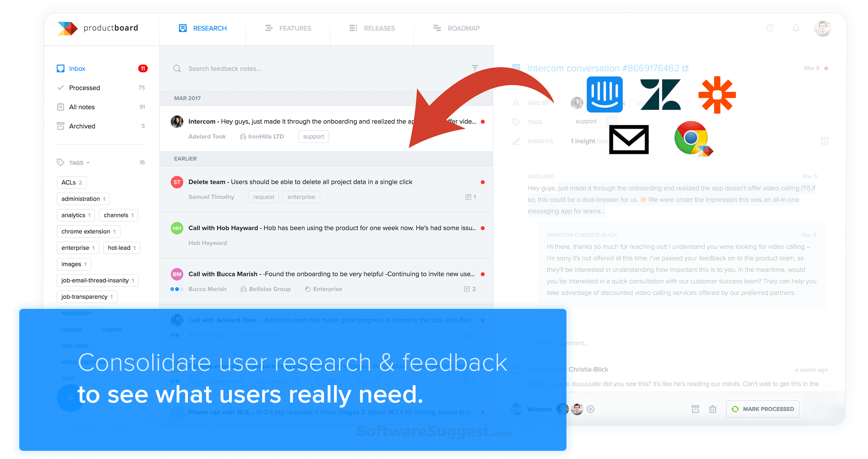Open the help question mark icon

tap(770, 28)
